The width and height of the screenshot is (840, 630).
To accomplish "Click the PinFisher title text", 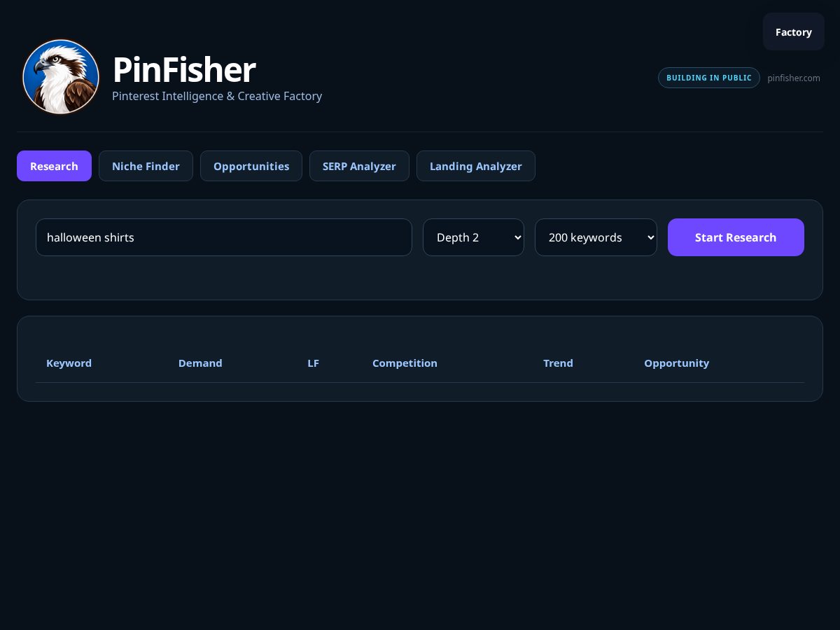I will (x=184, y=70).
